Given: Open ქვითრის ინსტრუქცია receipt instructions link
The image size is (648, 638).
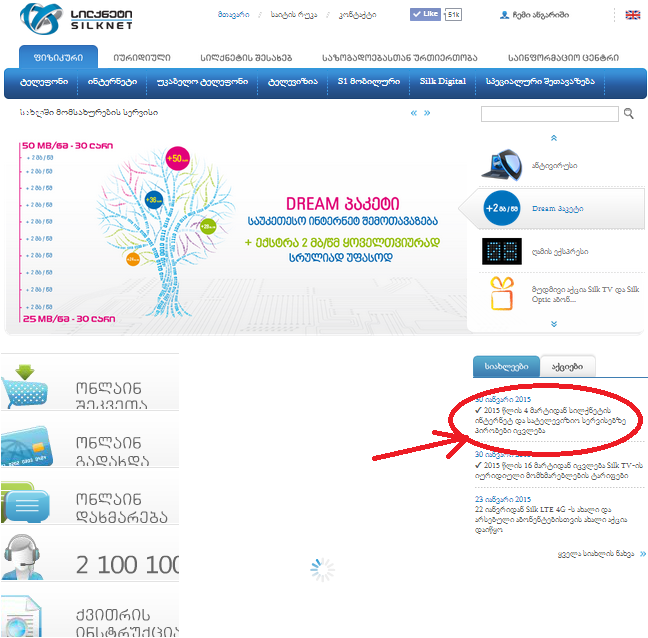Looking at the screenshot, I should point(127,623).
